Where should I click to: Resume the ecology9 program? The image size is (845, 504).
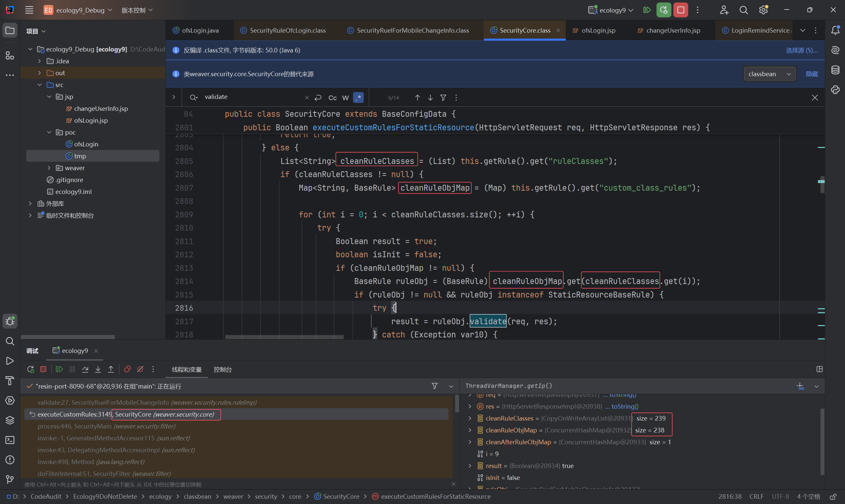pos(647,10)
